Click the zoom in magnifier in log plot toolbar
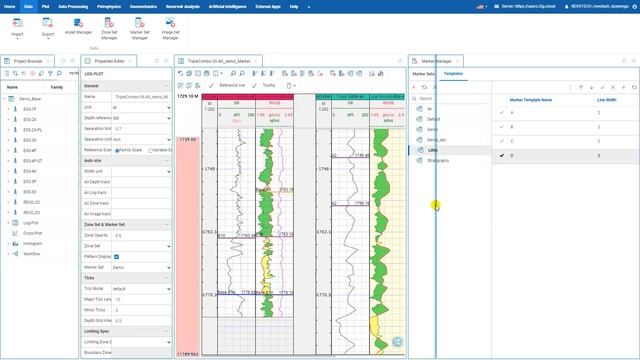The image size is (640, 360). pos(233,73)
